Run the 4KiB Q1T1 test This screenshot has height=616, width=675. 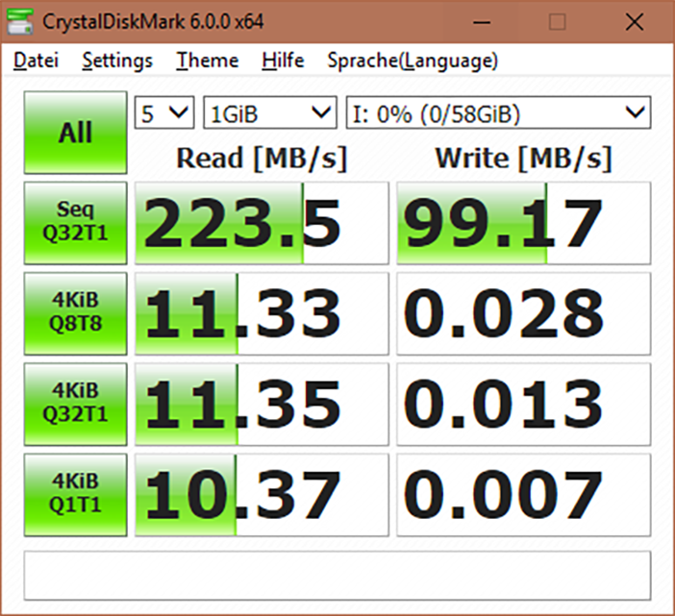pyautogui.click(x=75, y=495)
